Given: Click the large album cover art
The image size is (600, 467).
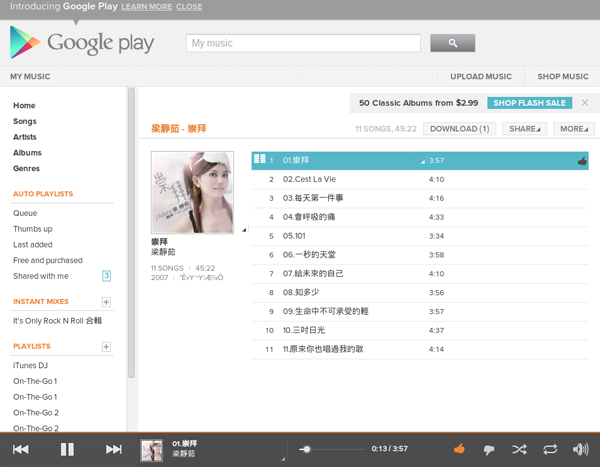Looking at the screenshot, I should click(x=192, y=192).
